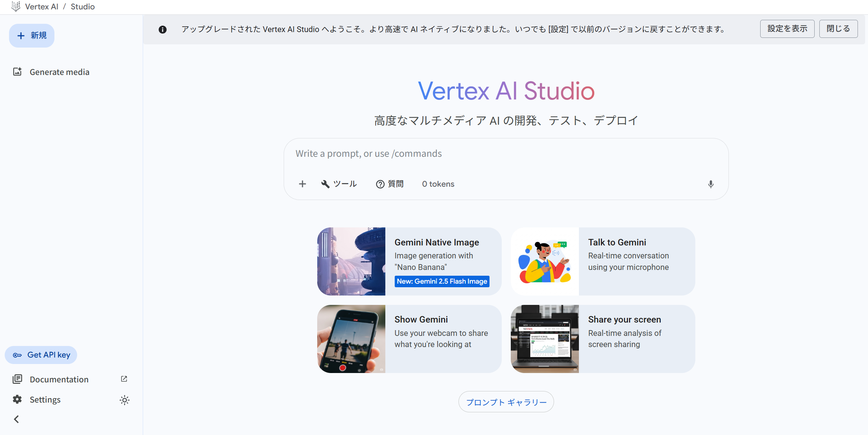The width and height of the screenshot is (868, 435).
Task: Collapse the sidebar with left chevron
Action: click(16, 419)
